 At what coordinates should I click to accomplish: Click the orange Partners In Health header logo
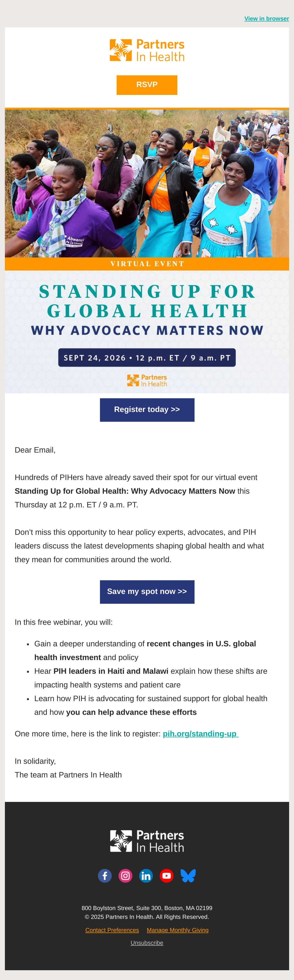pyautogui.click(x=147, y=50)
